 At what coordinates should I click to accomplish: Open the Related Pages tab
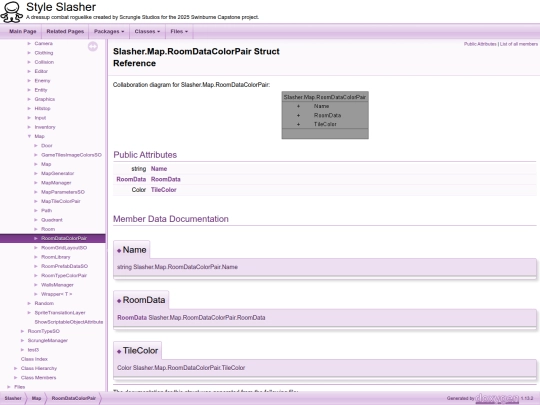(x=65, y=31)
